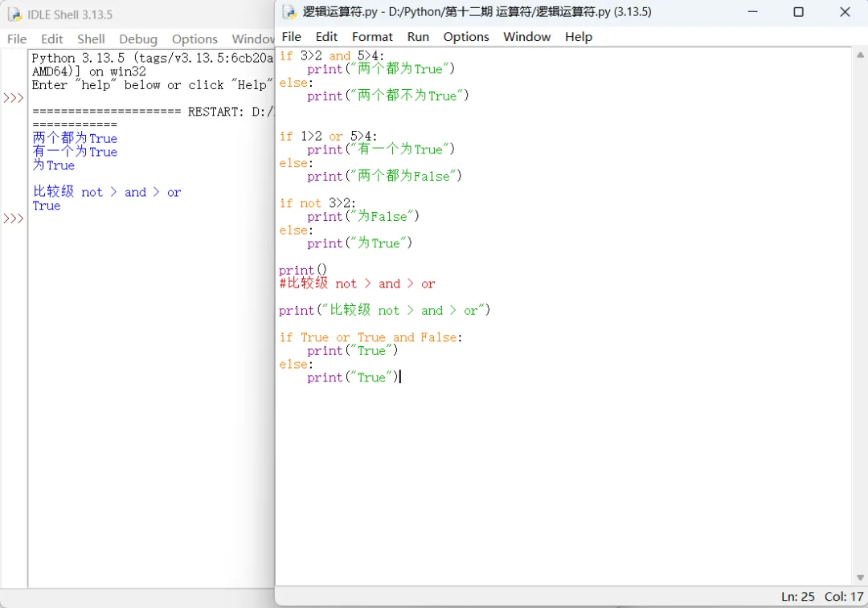
Task: Open File menu in IDLE Shell window
Action: [17, 39]
